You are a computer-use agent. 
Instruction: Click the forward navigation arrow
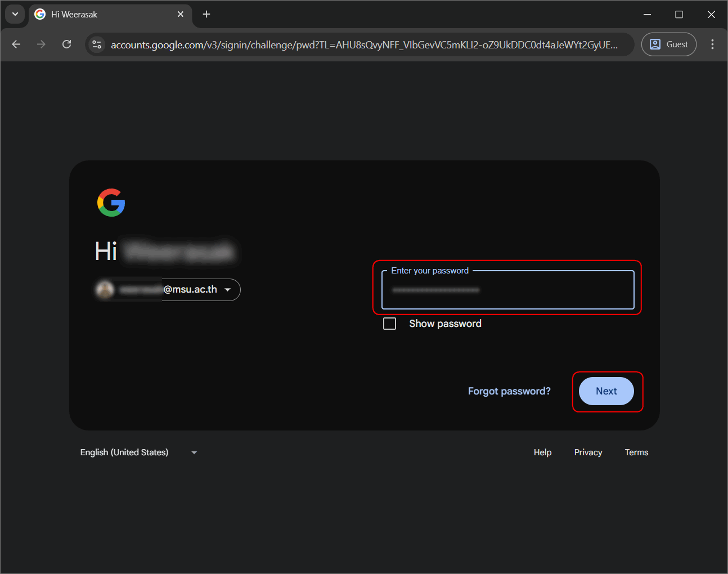pos(41,44)
